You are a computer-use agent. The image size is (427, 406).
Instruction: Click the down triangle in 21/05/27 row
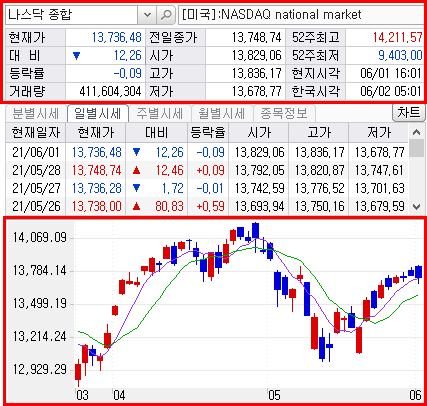click(136, 188)
